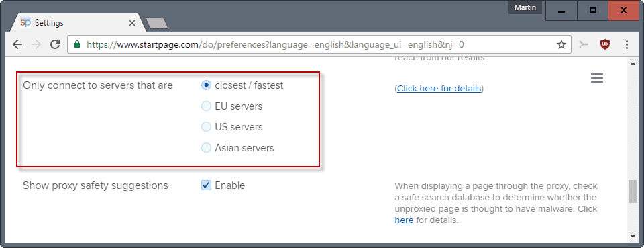Follow the 'here' link for malware details
This screenshot has width=644, height=248.
[404, 220]
